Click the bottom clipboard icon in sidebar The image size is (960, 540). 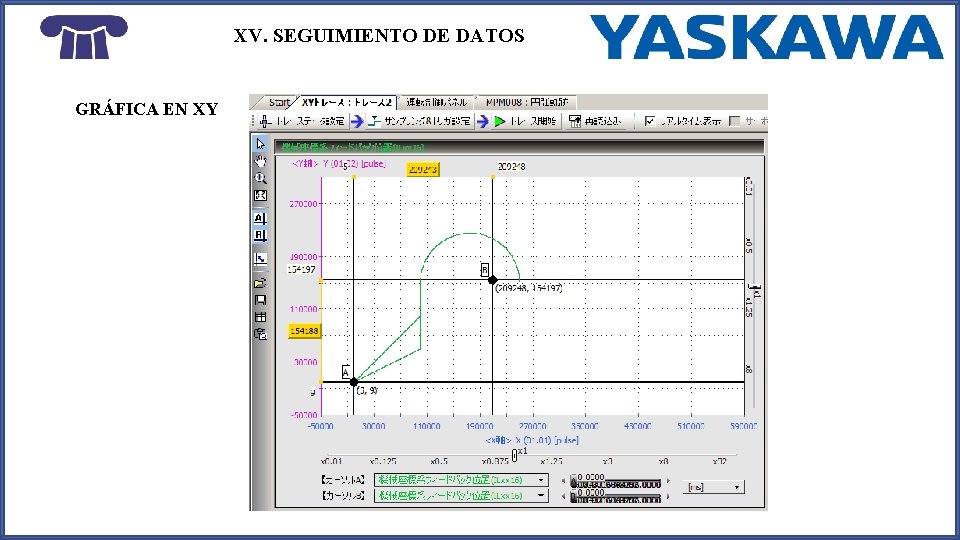(x=260, y=334)
